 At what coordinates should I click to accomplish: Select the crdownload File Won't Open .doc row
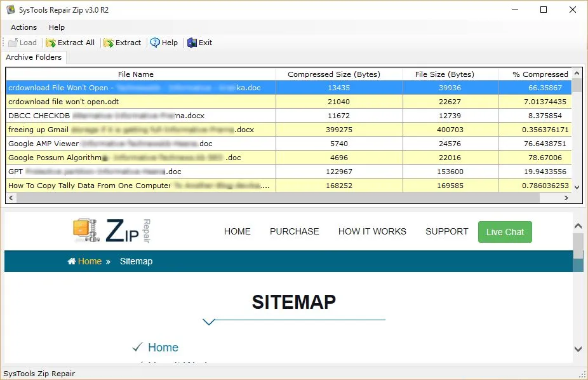(289, 88)
